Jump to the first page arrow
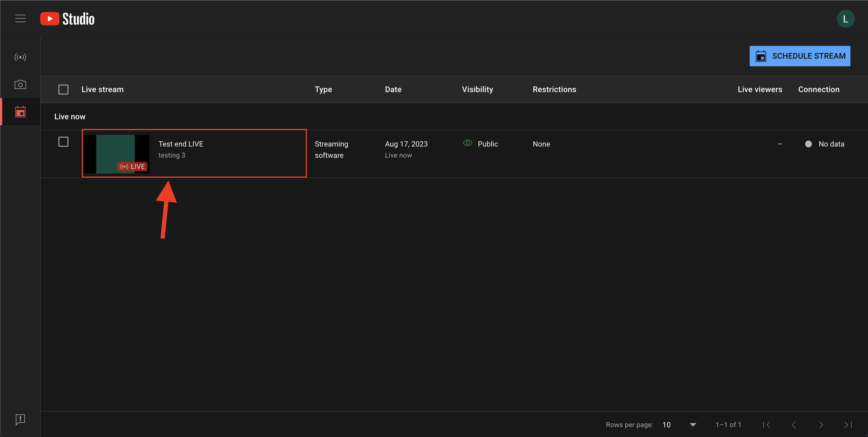Viewport: 868px width, 437px height. click(x=767, y=425)
